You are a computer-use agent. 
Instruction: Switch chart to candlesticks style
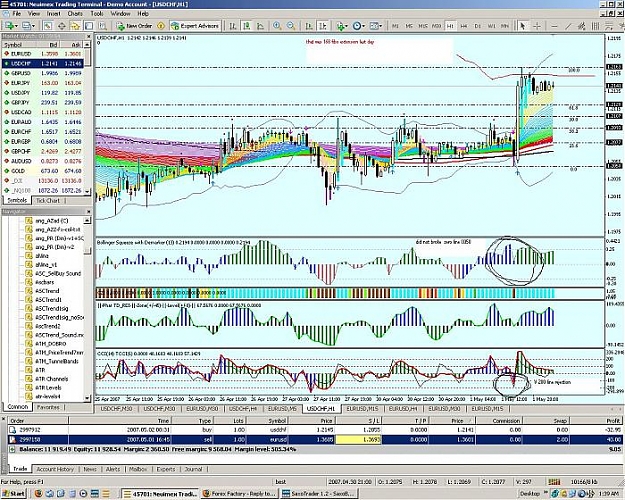[x=247, y=26]
